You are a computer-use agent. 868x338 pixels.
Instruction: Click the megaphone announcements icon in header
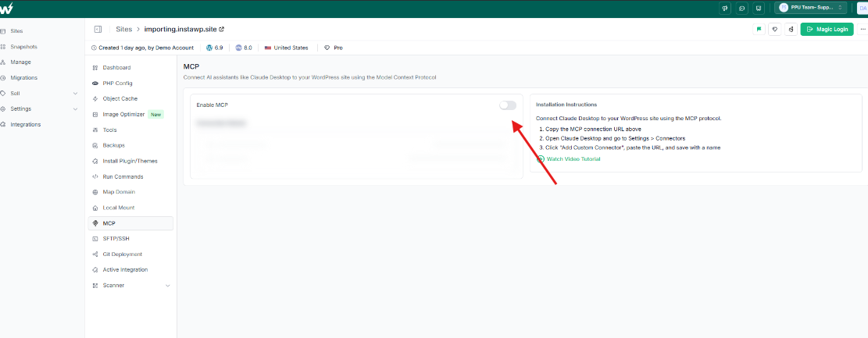(725, 8)
